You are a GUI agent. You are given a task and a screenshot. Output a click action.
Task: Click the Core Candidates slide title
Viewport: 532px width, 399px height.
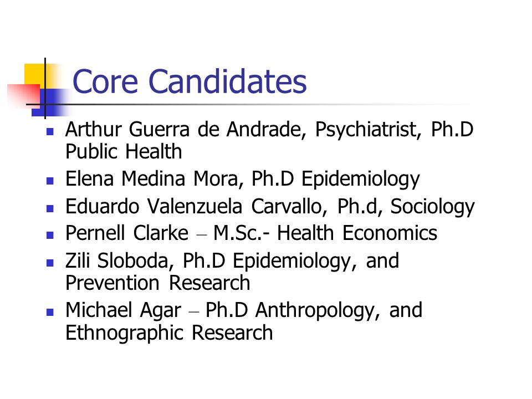click(190, 81)
